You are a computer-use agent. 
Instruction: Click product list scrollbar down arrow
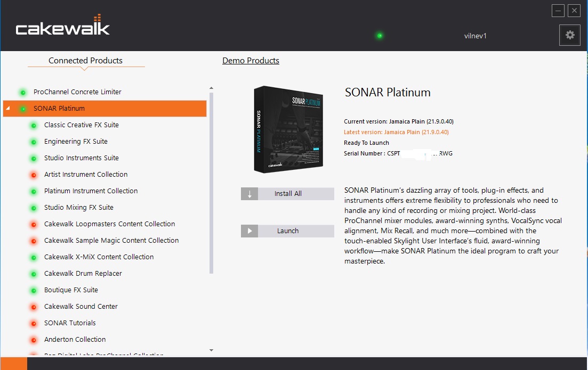pos(211,350)
